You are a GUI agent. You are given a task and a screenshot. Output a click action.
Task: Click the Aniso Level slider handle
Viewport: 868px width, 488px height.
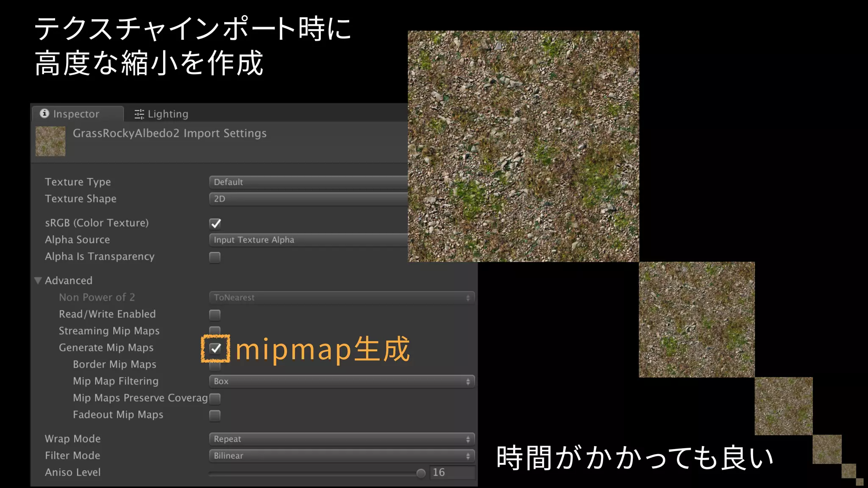tap(421, 473)
